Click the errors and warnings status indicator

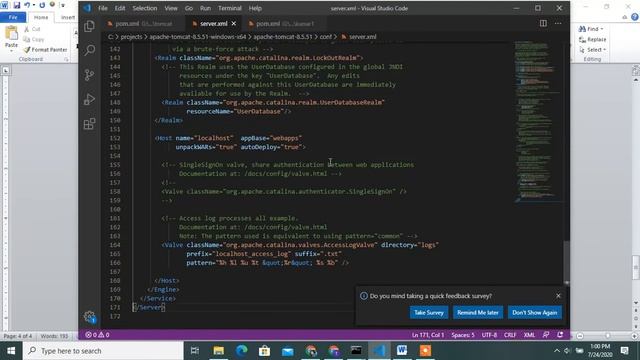pos(97,335)
